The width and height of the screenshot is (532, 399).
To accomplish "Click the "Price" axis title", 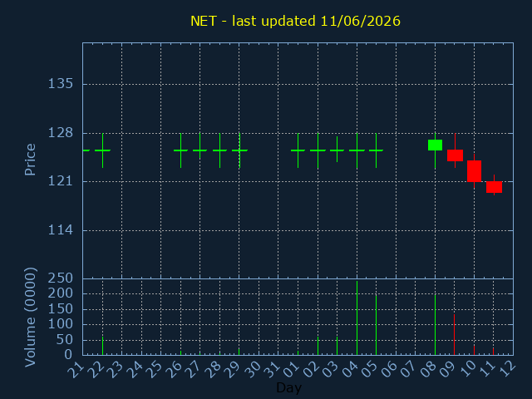I will click(x=30, y=160).
